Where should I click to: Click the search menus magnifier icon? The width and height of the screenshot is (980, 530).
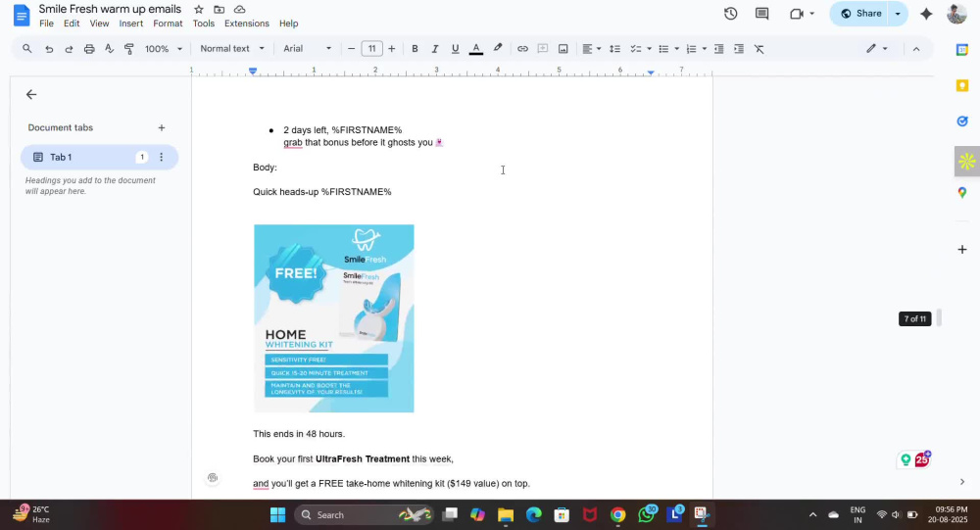(x=26, y=49)
